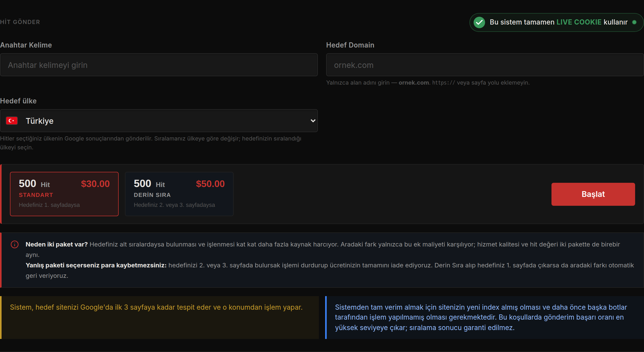Click the yellow Google ilk 3 sayfa notice
This screenshot has height=352, width=644.
pyautogui.click(x=159, y=318)
